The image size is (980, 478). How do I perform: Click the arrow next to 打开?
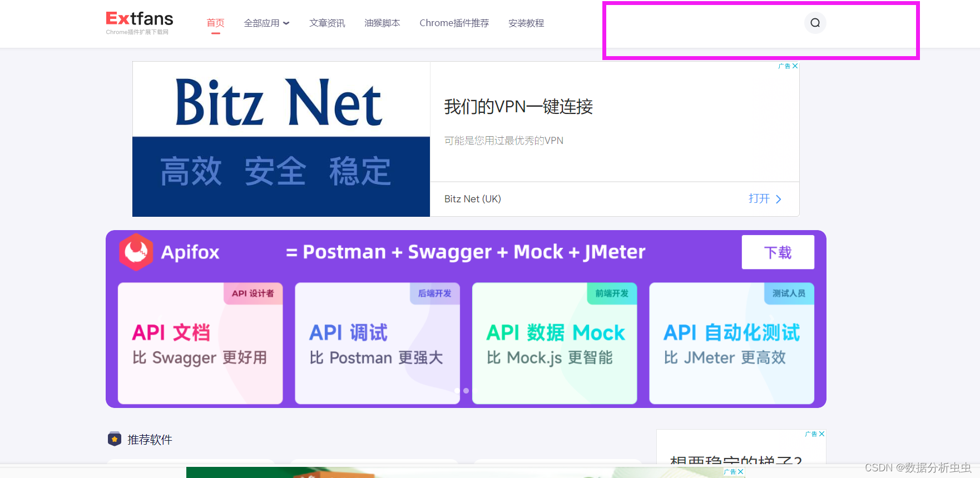pos(779,199)
